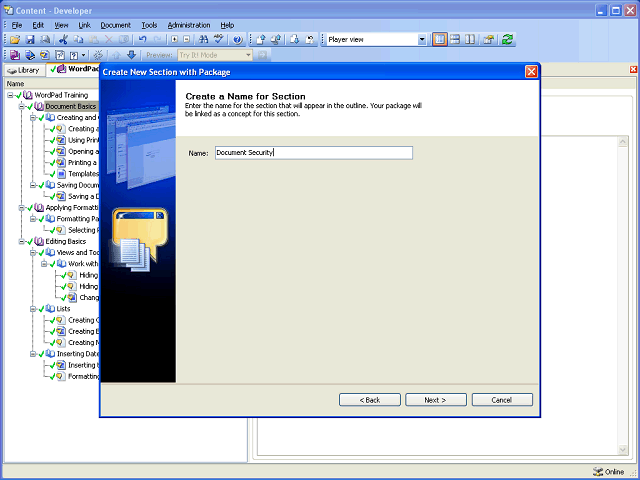Select the WordPad Training tree item

[x=61, y=95]
